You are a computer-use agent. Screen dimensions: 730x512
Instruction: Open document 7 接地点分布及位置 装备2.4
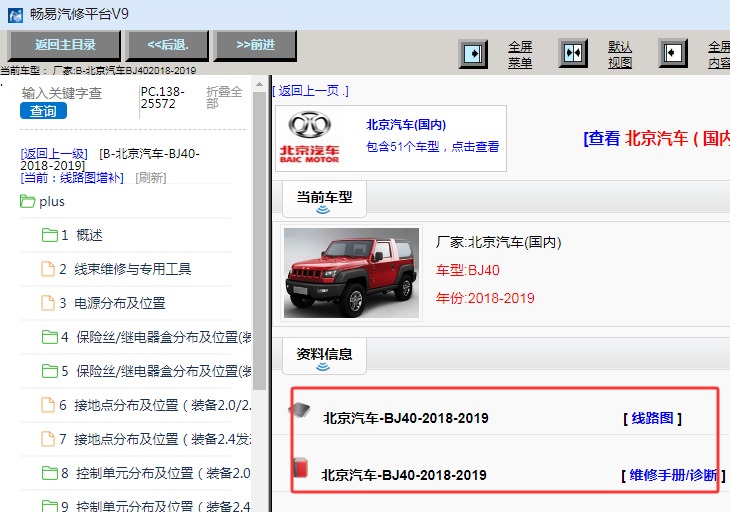click(146, 439)
